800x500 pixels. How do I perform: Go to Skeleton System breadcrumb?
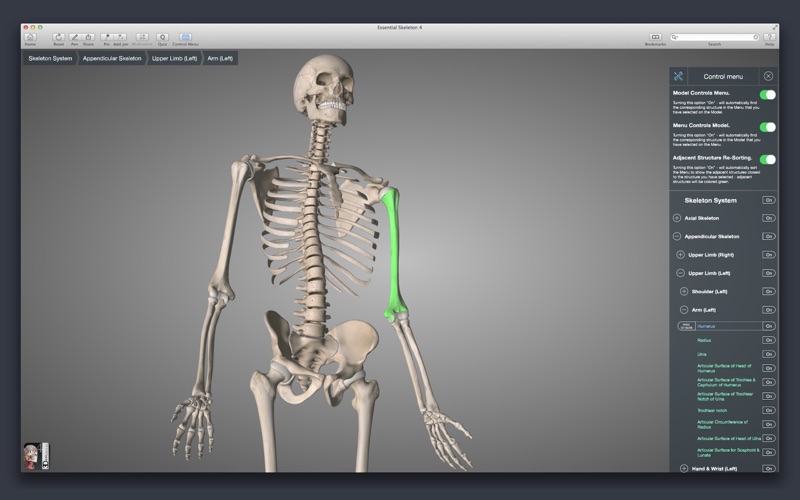click(50, 58)
